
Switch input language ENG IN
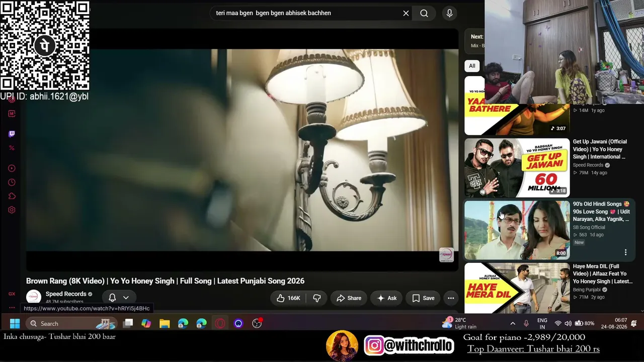point(542,323)
